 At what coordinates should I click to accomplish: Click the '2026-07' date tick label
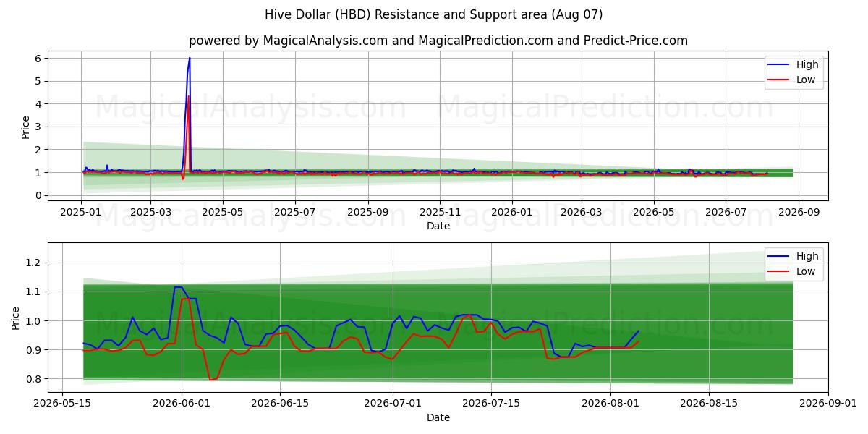pyautogui.click(x=726, y=211)
